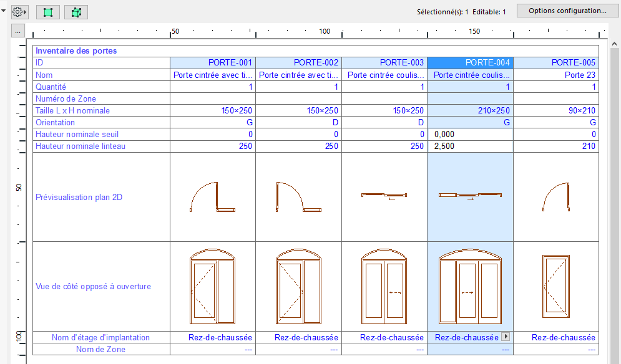Viewport: 621px width, 364px height.
Task: Edit the 0,000 threshold height field
Action: coord(470,135)
